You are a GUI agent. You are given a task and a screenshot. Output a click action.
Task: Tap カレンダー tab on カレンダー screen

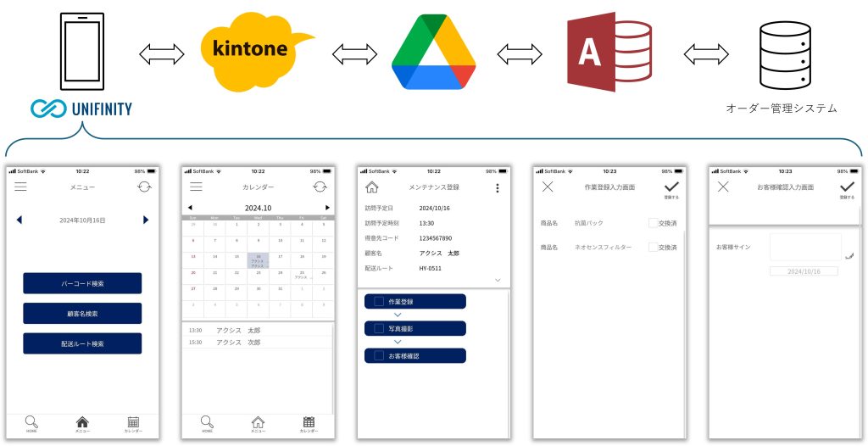[309, 424]
